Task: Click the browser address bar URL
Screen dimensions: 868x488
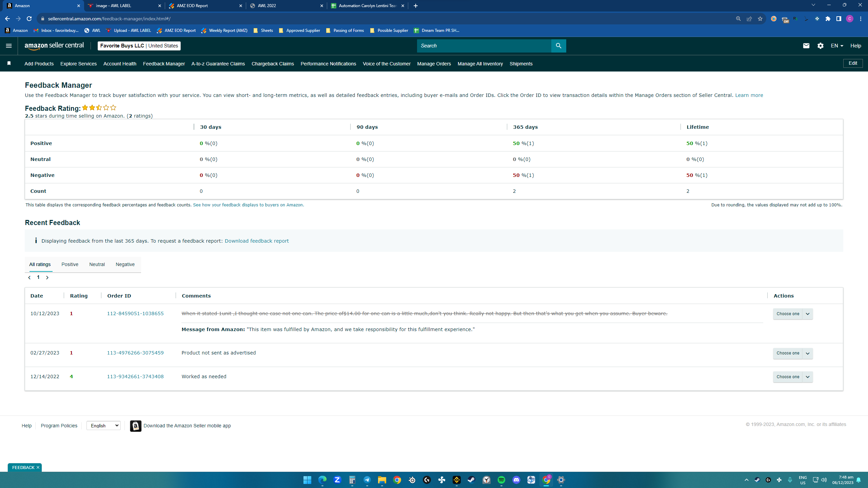Action: tap(109, 19)
